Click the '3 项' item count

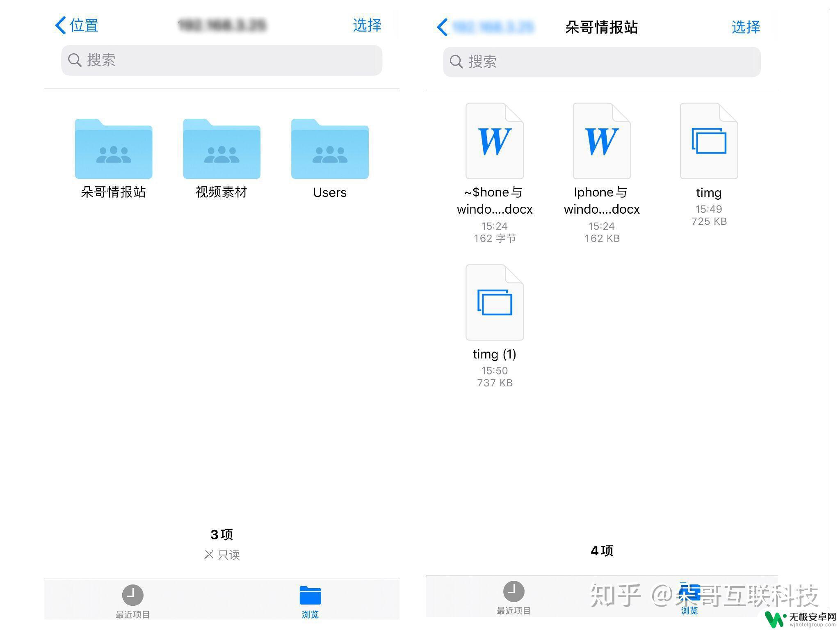click(221, 534)
